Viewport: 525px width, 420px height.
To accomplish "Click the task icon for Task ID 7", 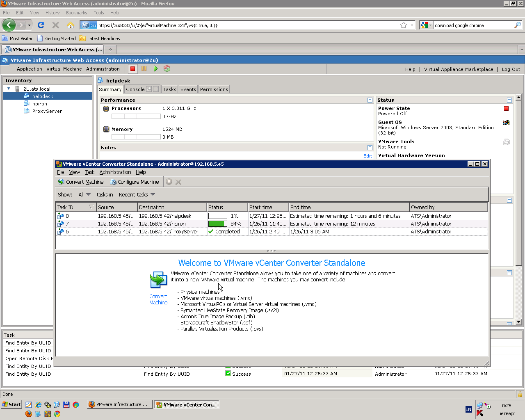I will coord(61,224).
